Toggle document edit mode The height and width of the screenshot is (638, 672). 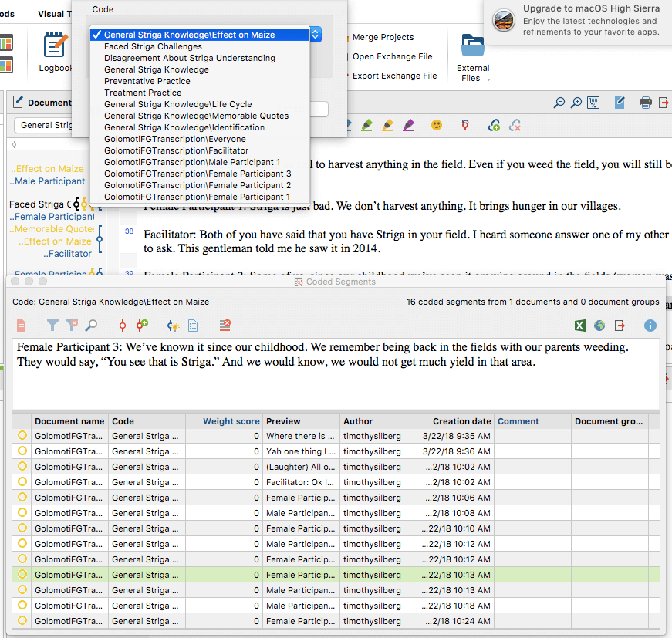click(620, 103)
